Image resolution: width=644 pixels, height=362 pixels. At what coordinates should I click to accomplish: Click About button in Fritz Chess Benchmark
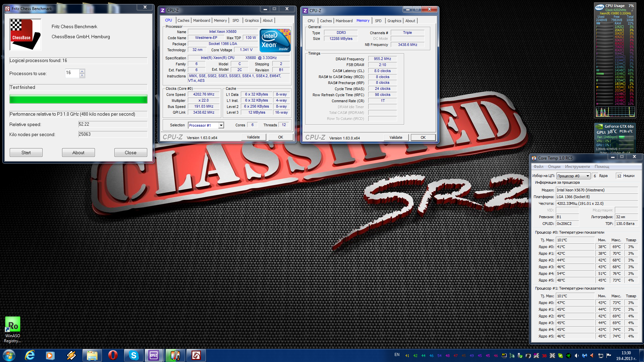pyautogui.click(x=78, y=153)
